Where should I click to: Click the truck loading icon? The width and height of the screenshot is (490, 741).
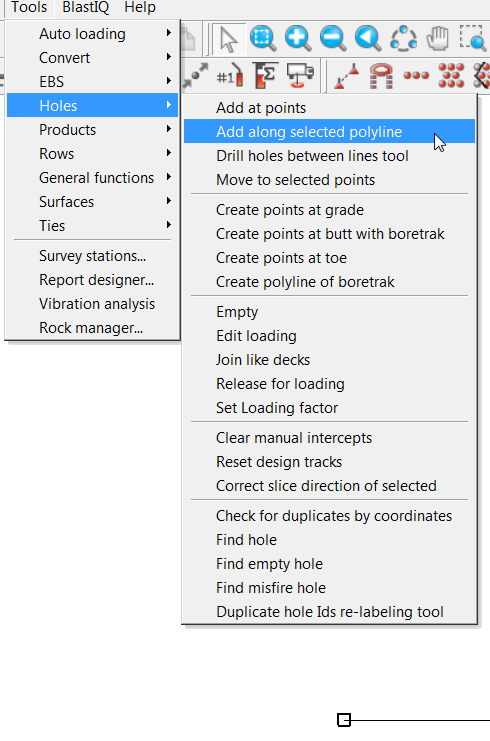pyautogui.click(x=301, y=76)
